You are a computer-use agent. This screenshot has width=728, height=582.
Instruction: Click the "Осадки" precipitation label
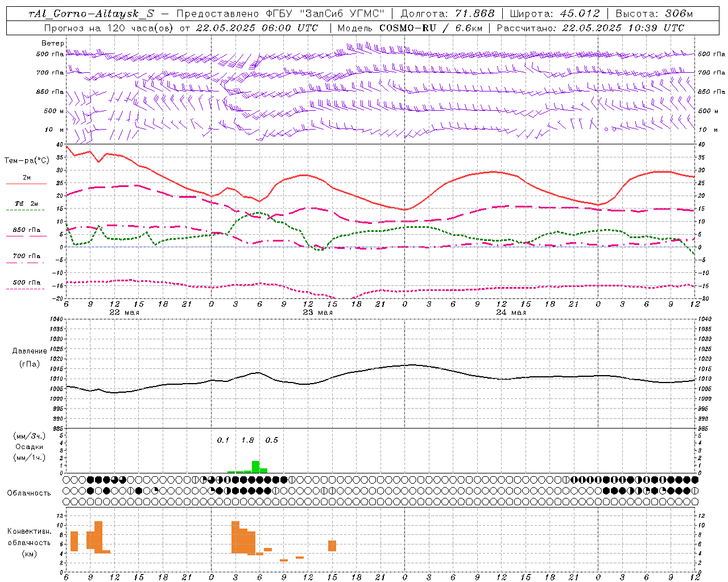30,447
